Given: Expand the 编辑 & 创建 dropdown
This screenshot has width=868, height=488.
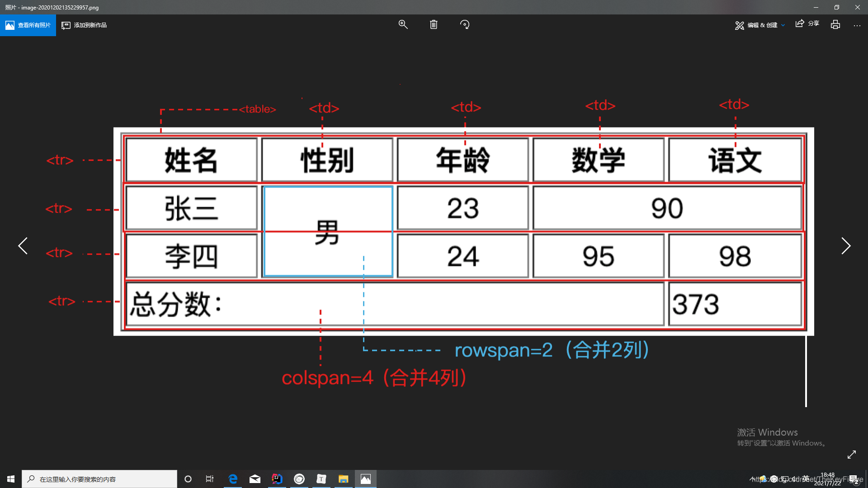Looking at the screenshot, I should (x=760, y=25).
